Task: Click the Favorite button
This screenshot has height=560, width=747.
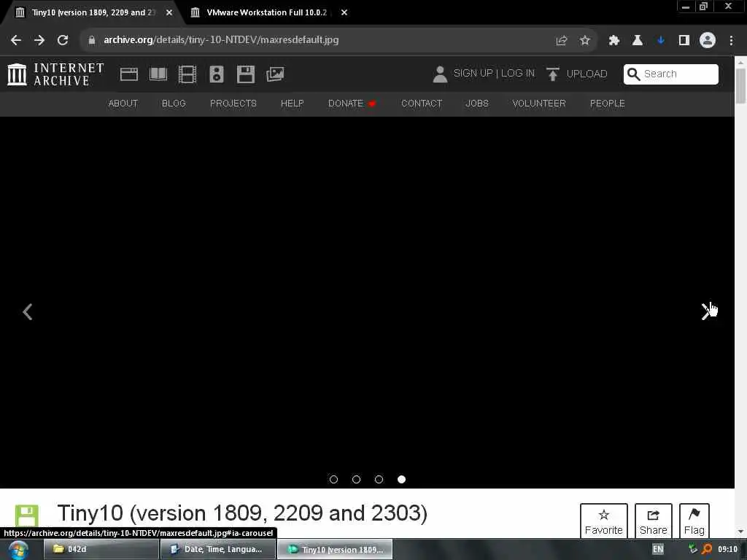Action: tap(603, 521)
